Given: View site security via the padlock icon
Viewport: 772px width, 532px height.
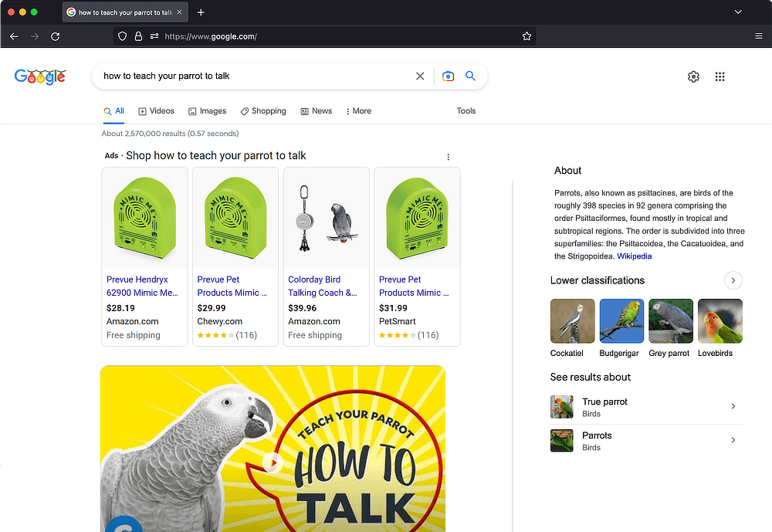Looking at the screenshot, I should point(138,36).
